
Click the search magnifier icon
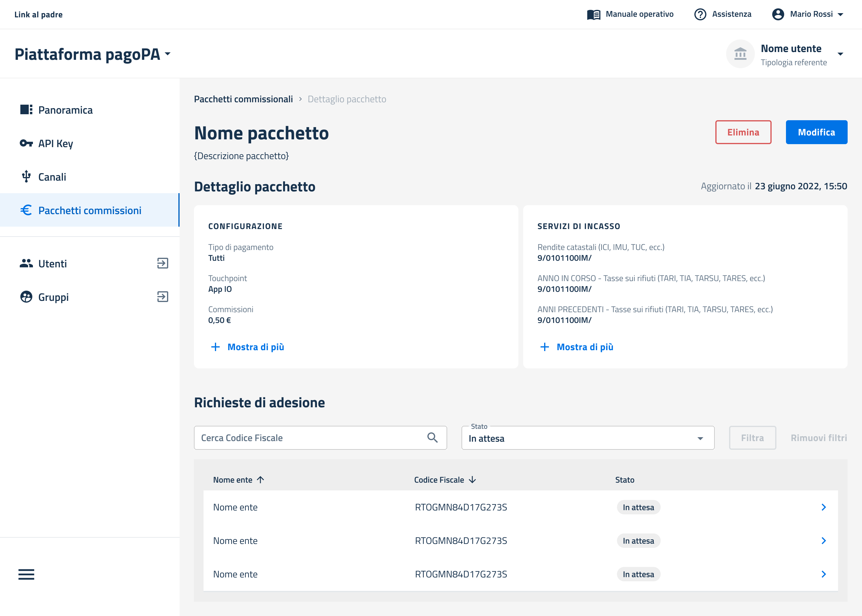click(432, 438)
